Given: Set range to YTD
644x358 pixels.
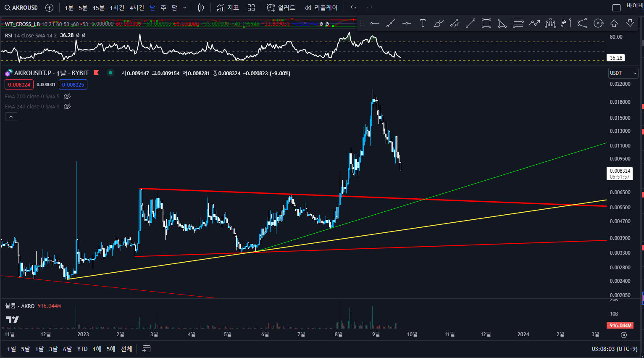Looking at the screenshot, I should coord(82,349).
